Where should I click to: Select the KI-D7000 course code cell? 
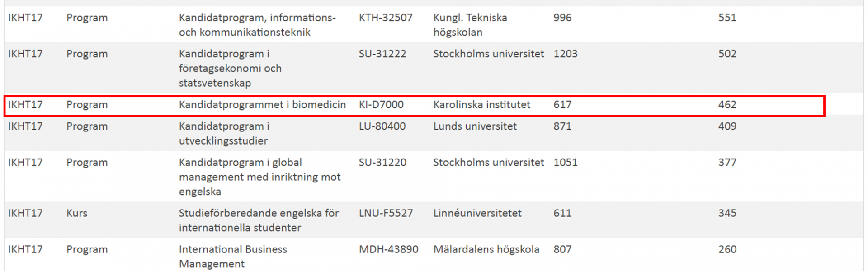click(381, 105)
